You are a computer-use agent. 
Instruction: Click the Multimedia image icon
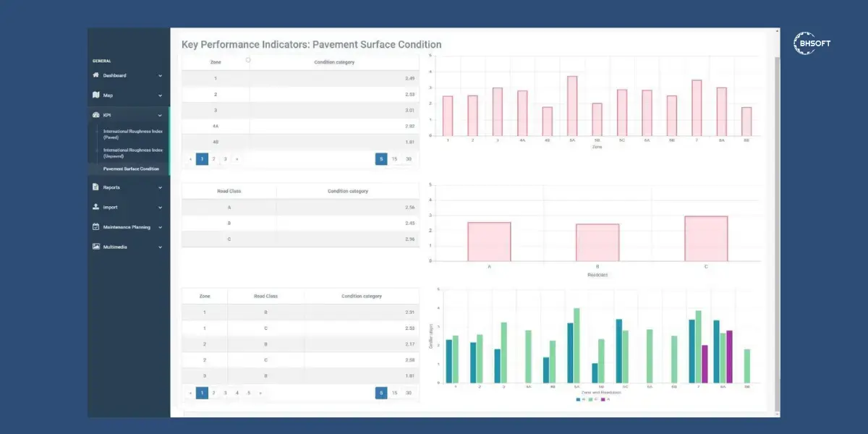95,247
